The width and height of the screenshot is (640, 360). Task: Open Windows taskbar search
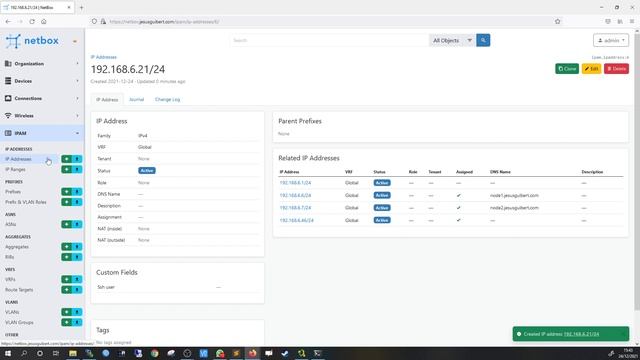[24, 353]
